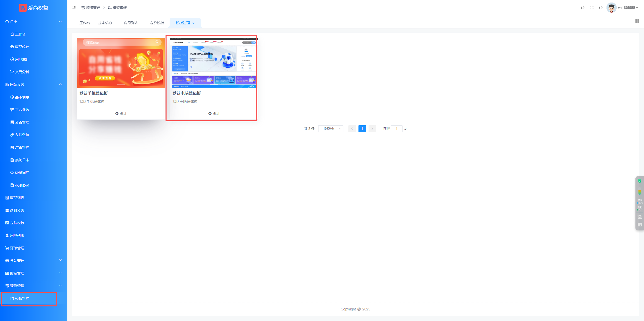Toggle fullscreen mode icon
The width and height of the screenshot is (644, 321).
(x=591, y=8)
